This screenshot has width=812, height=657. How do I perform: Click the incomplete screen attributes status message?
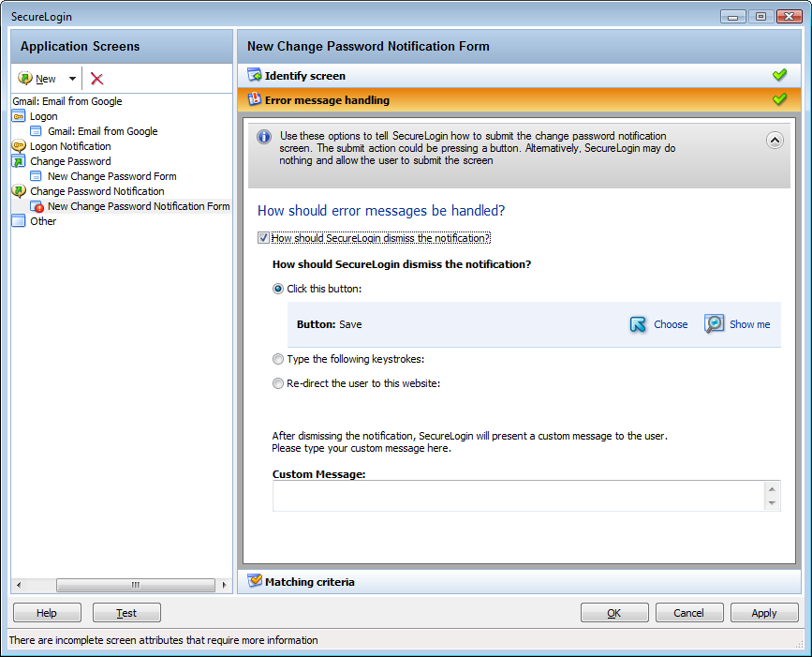[163, 640]
